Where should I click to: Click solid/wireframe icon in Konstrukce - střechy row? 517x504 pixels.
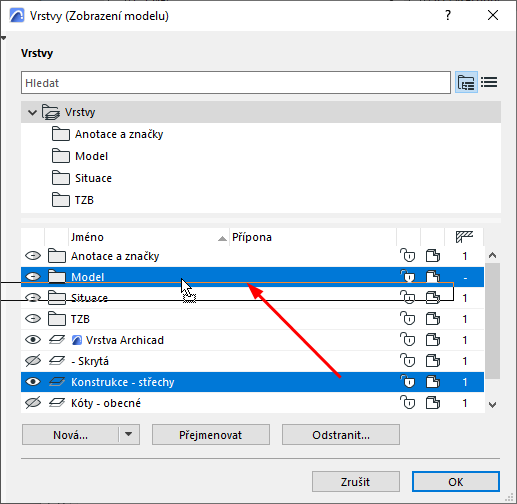coord(433,382)
